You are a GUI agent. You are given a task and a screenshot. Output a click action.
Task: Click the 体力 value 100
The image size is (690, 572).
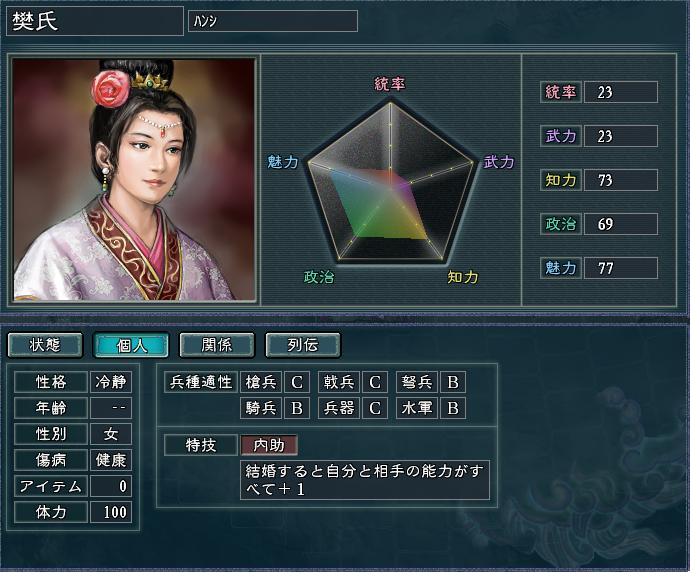coord(110,512)
